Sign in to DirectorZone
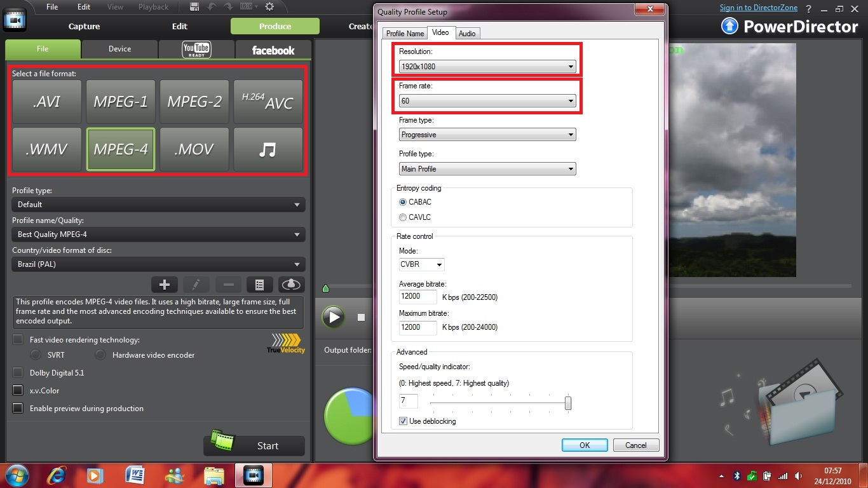 point(759,8)
